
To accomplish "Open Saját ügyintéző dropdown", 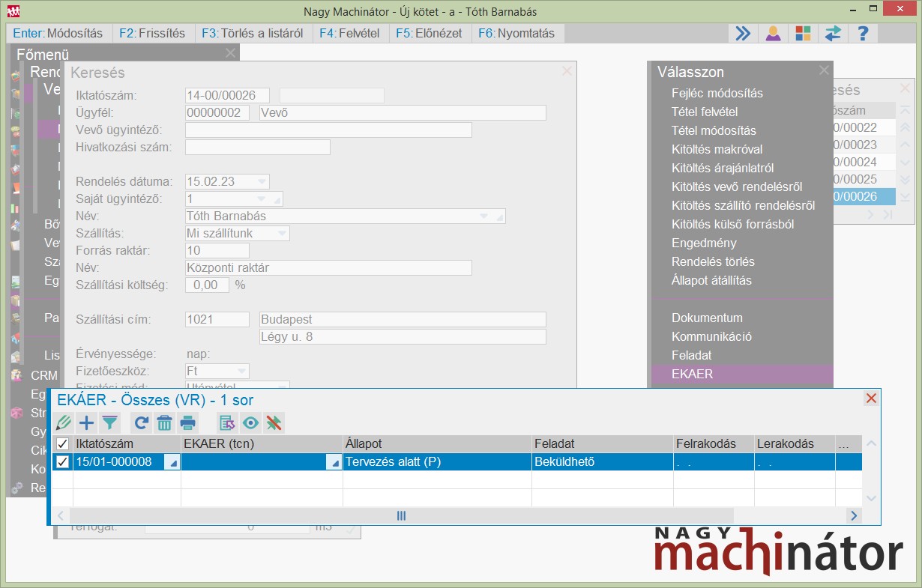I will coord(261,199).
